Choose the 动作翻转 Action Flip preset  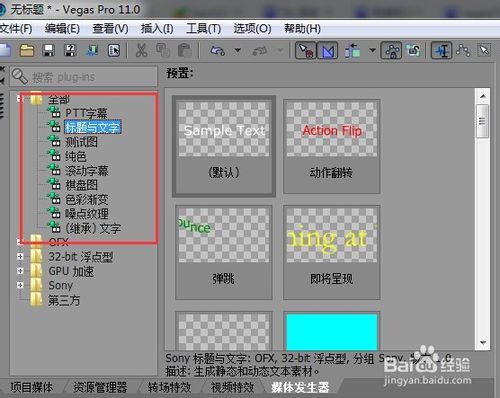pyautogui.click(x=332, y=146)
